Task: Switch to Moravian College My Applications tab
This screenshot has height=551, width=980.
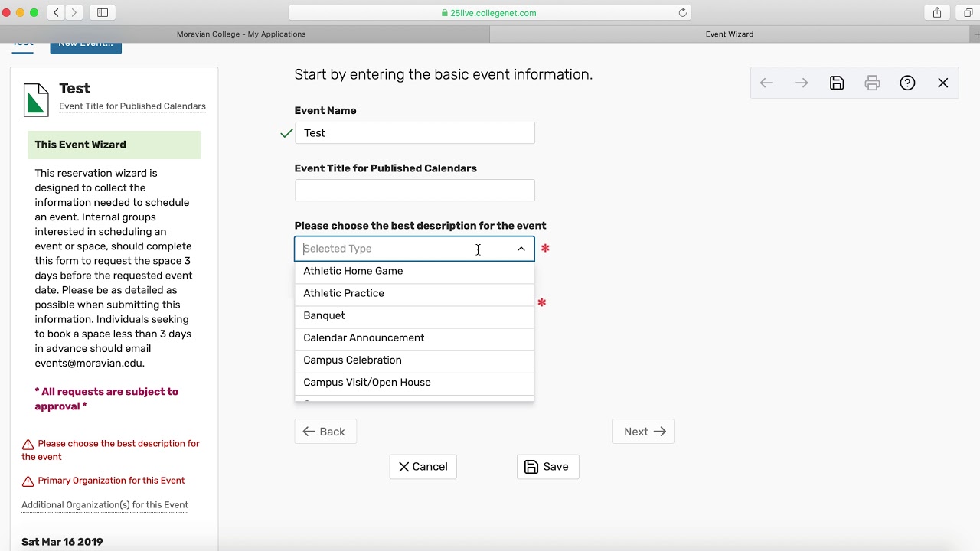Action: click(x=241, y=34)
